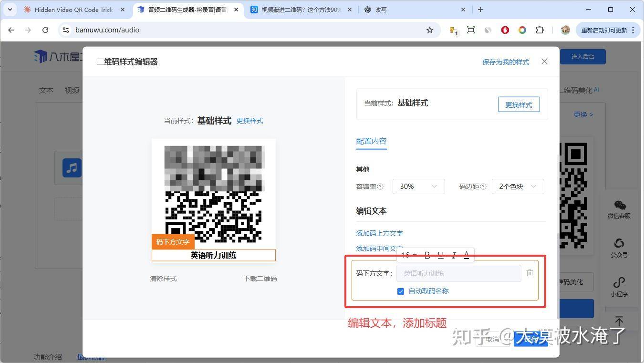Click 清除样式 below the preview

(x=163, y=279)
